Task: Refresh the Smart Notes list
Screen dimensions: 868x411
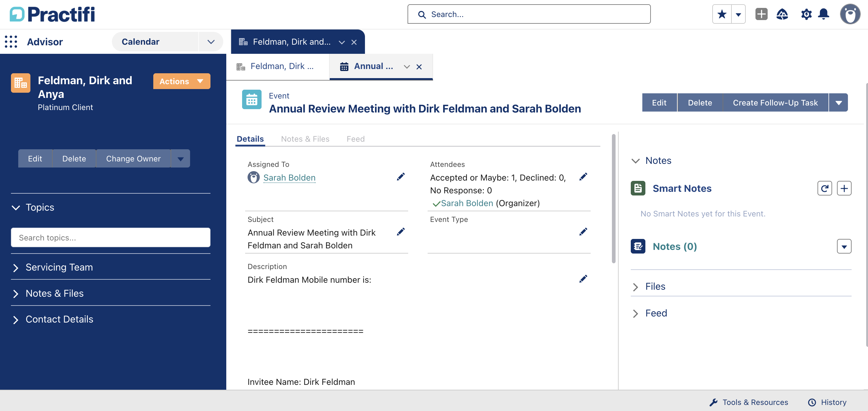Action: 825,188
